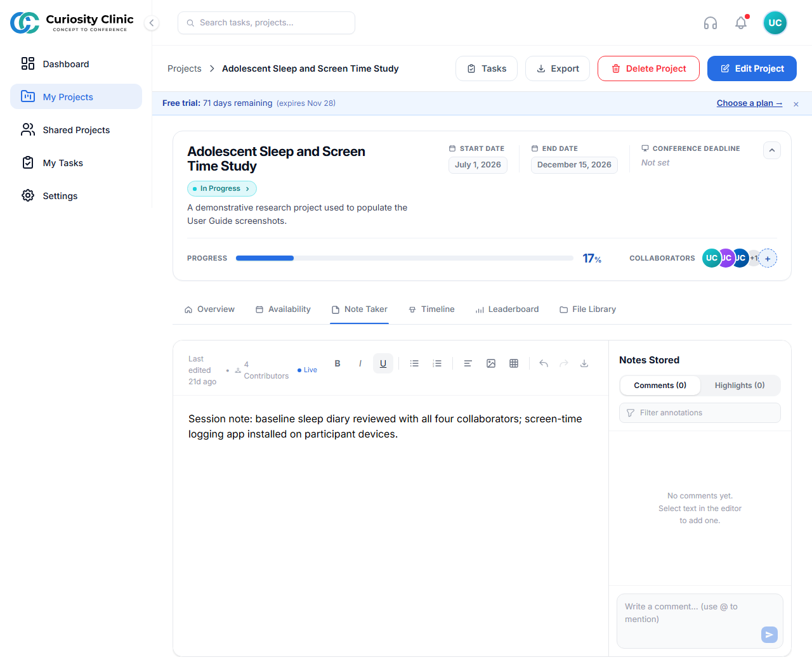
Task: Switch to the Overview tab
Action: pos(209,309)
